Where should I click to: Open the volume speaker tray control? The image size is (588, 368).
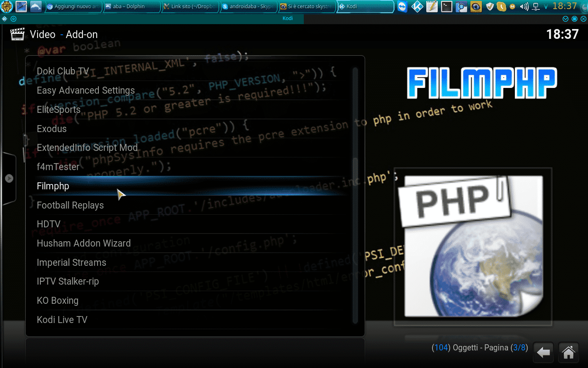coord(524,7)
